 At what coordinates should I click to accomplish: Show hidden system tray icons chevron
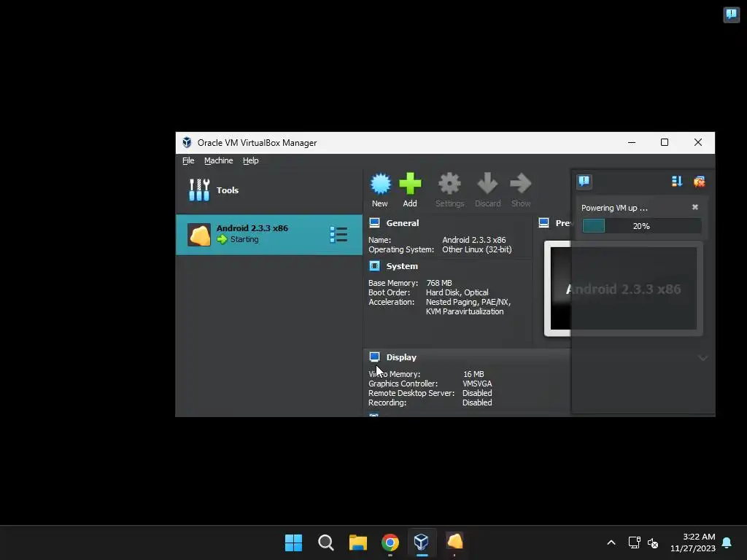tap(611, 542)
